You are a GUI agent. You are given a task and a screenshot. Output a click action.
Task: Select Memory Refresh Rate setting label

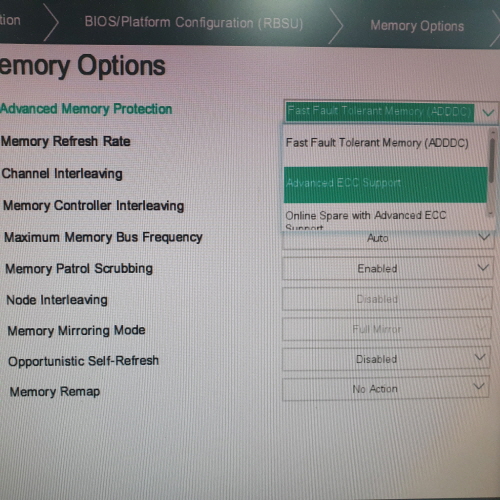click(x=66, y=141)
